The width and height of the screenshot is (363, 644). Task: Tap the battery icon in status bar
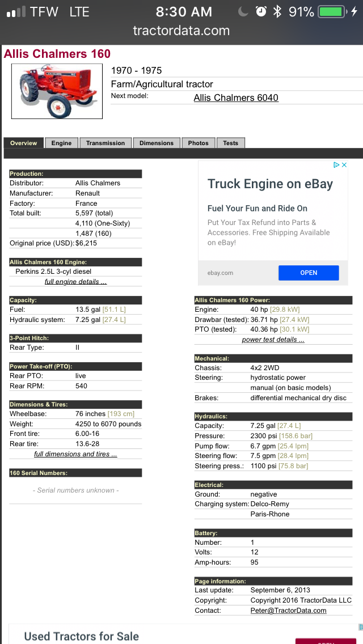coord(331,11)
